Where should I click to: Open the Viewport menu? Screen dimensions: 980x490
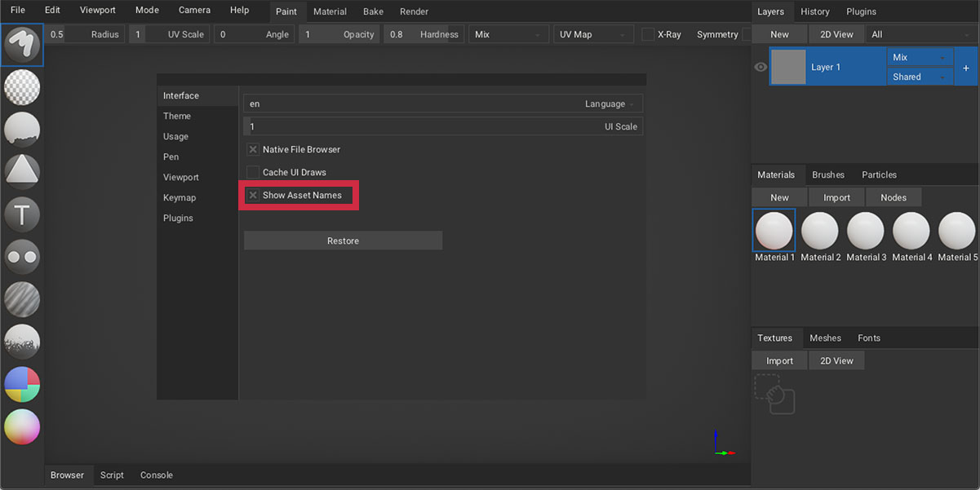point(98,11)
